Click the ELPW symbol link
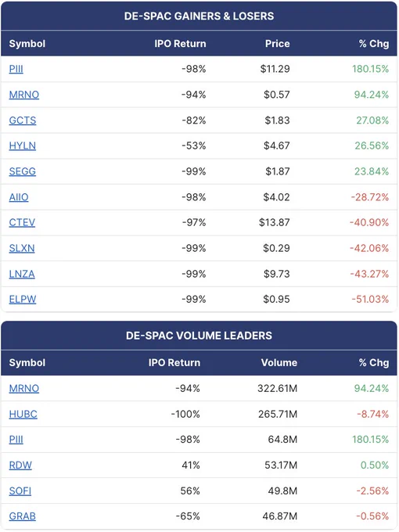Screen dimensions: 399x532 coord(23,299)
